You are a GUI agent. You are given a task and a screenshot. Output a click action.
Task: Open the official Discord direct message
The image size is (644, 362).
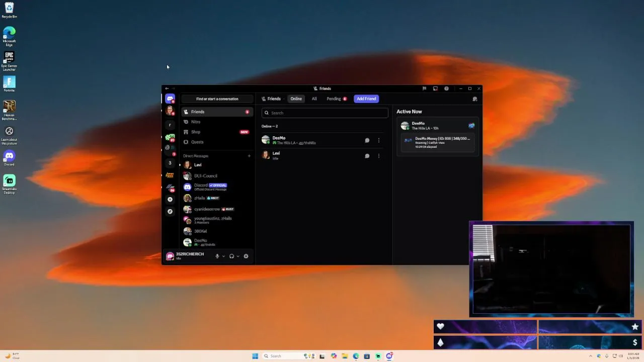[217, 187]
